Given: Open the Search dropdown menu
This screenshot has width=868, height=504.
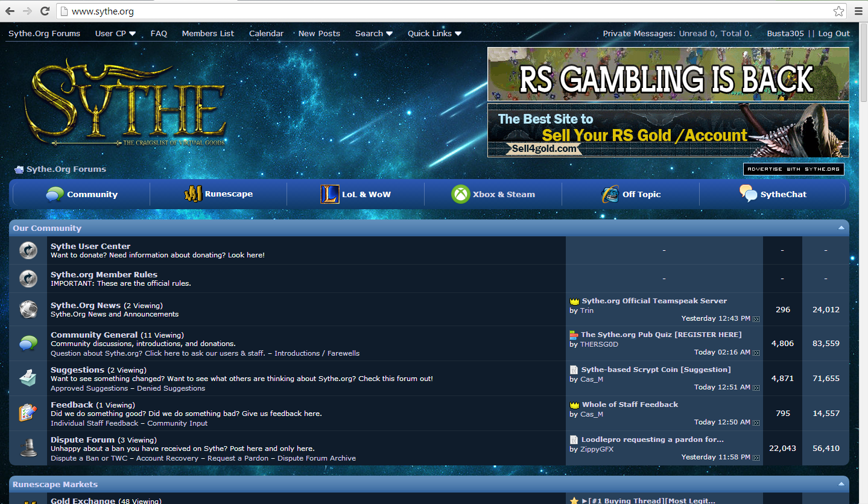Looking at the screenshot, I should [x=374, y=33].
